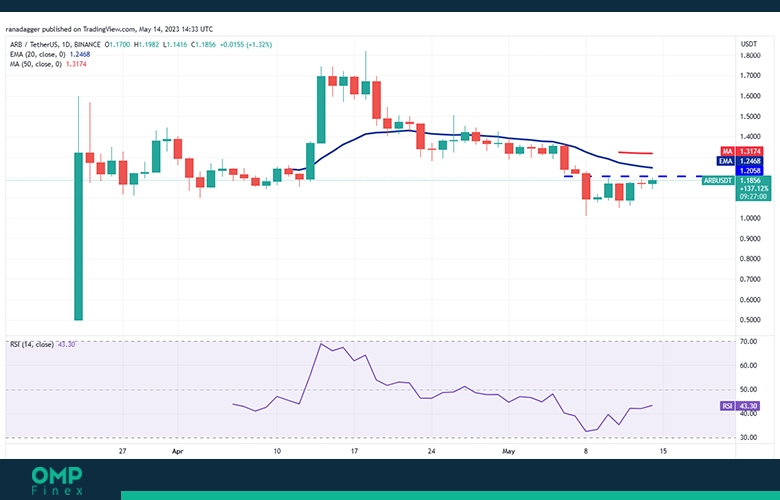Click the 'May' date axis label
Image resolution: width=780 pixels, height=500 pixels.
508,452
